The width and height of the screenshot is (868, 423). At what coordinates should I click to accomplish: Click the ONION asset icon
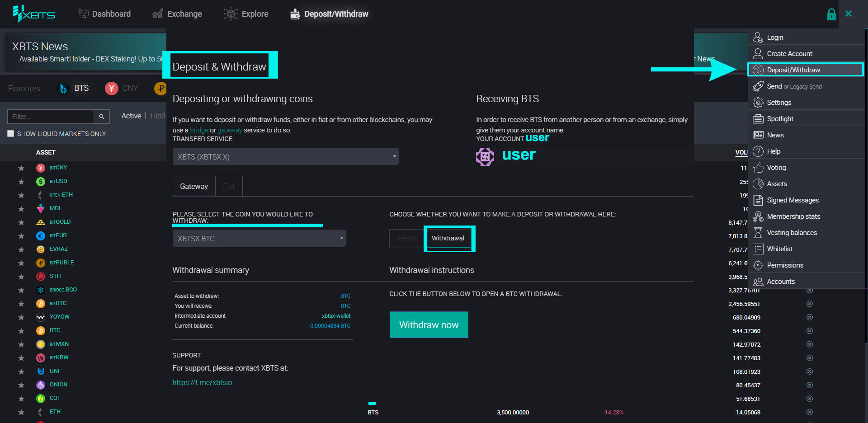[x=41, y=385]
